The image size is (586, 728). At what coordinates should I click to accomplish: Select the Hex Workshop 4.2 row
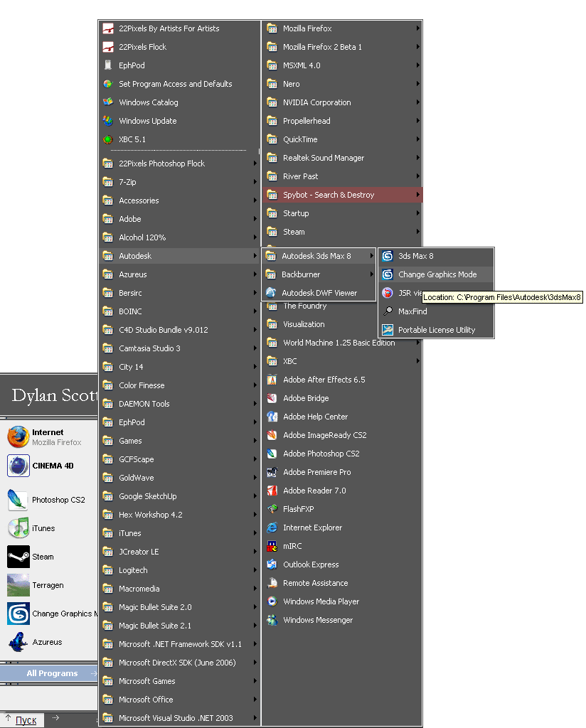(180, 515)
